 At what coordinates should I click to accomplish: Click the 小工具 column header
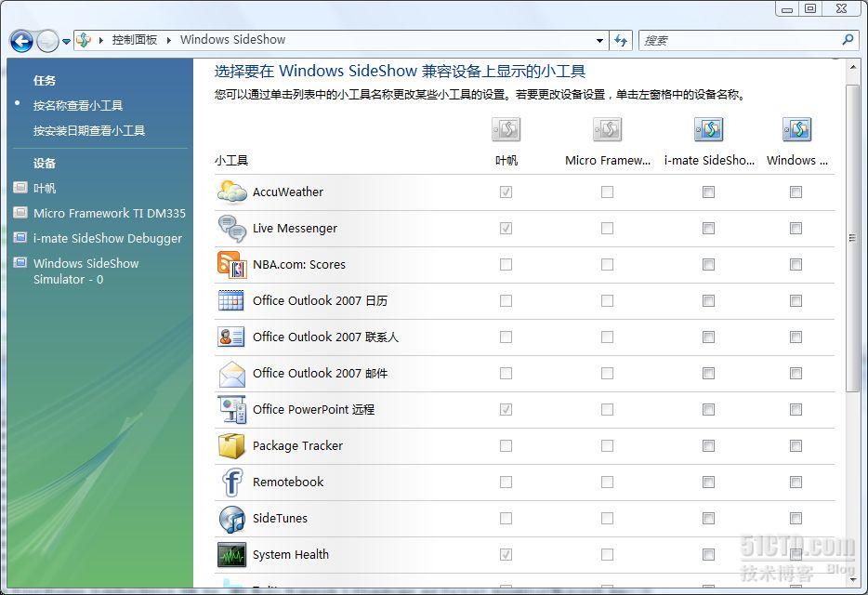click(x=231, y=161)
